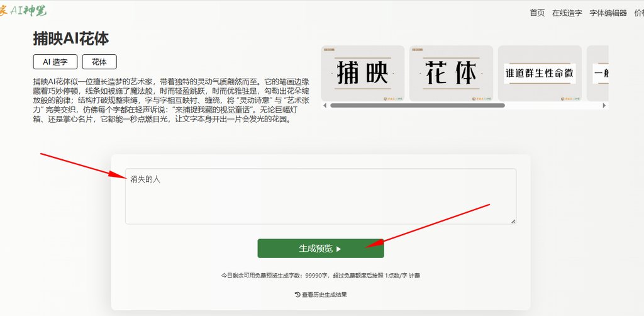Click the carousel right scroll arrow
Viewport: 644px width, 316px height.
pyautogui.click(x=604, y=106)
